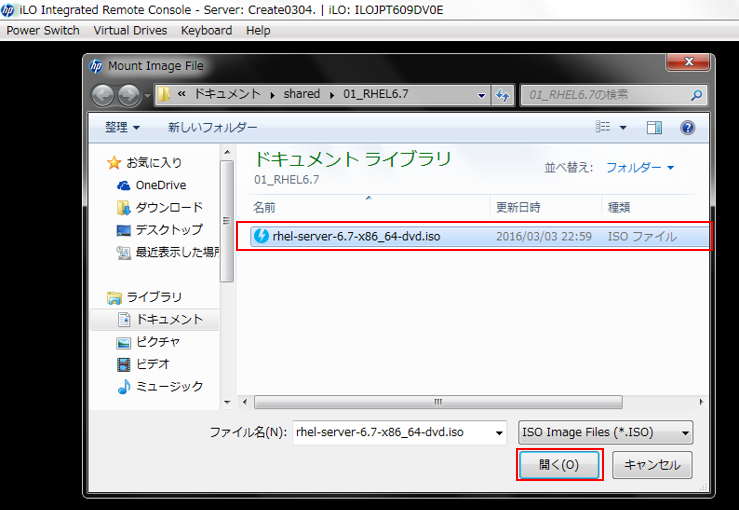This screenshot has width=739, height=510.
Task: Click the ドキュメント path segment
Action: pos(227,94)
